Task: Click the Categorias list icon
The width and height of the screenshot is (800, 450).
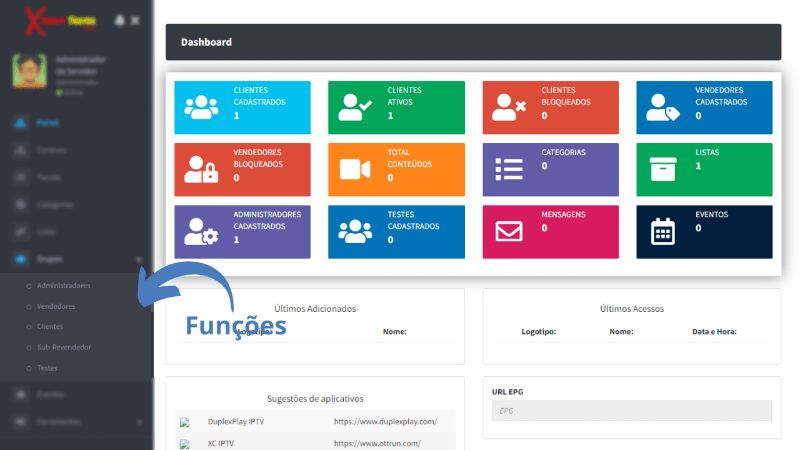Action: click(509, 169)
